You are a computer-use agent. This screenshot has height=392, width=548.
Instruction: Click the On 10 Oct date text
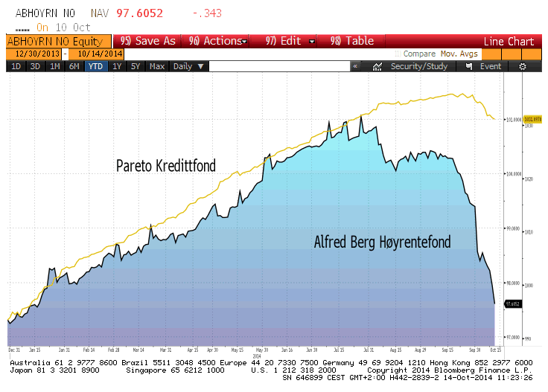point(63,28)
